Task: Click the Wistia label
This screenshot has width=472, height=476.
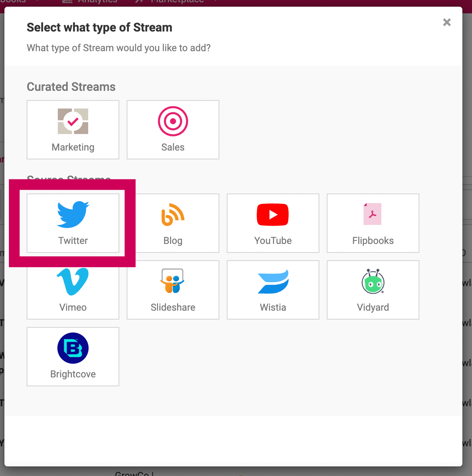Action: tap(273, 307)
